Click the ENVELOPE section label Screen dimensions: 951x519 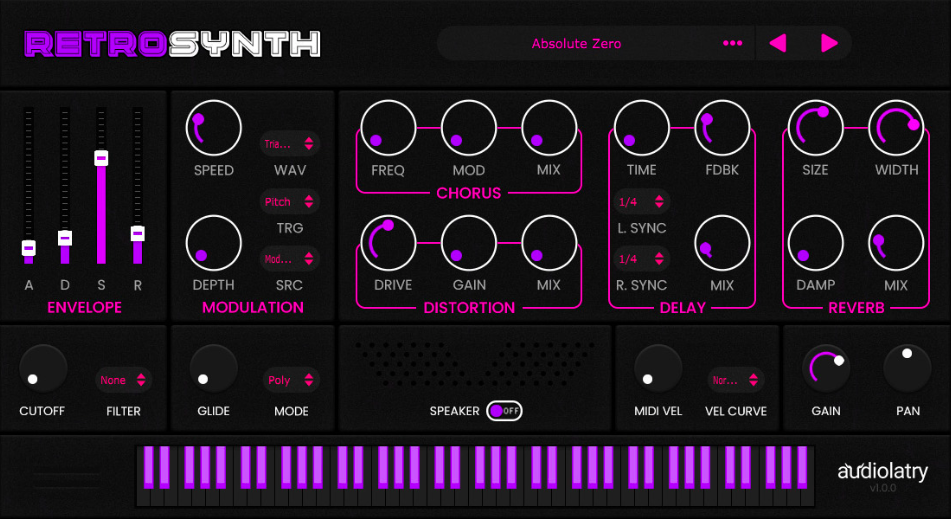(x=84, y=307)
